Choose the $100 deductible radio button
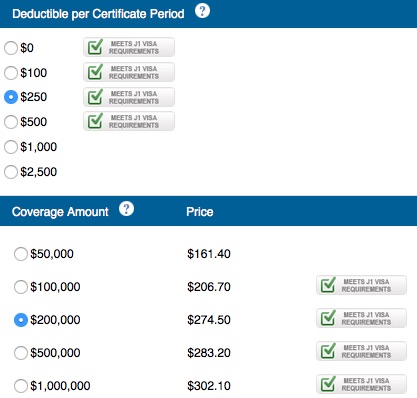Viewport: 417px width, 398px height. (x=11, y=73)
